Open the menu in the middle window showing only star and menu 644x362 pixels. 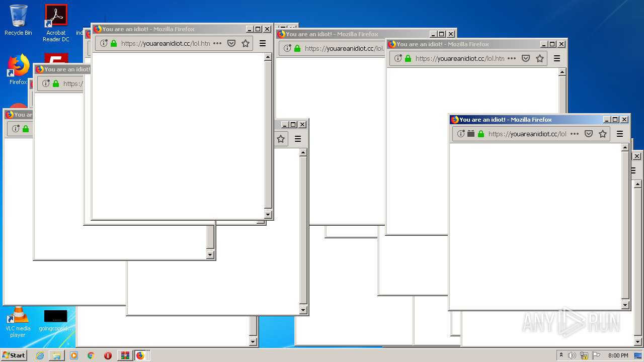[x=298, y=139]
